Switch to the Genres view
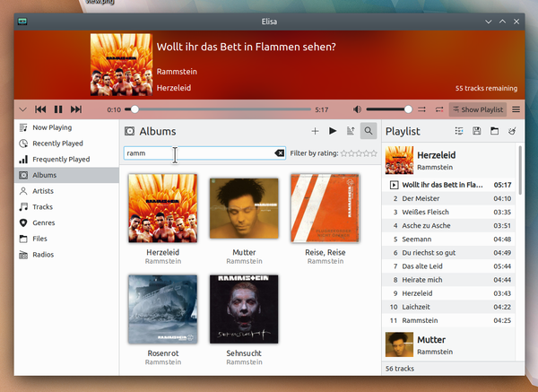This screenshot has width=538, height=392. (x=44, y=222)
